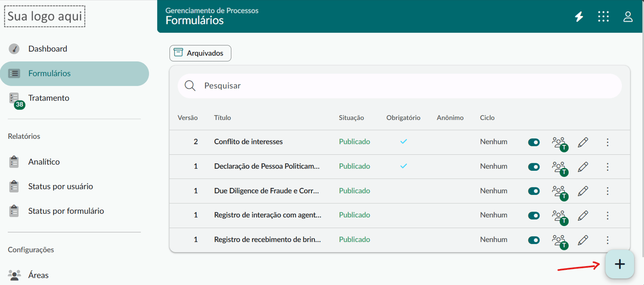Image resolution: width=644 pixels, height=285 pixels.
Task: Select Formulários in the sidebar
Action: click(74, 74)
